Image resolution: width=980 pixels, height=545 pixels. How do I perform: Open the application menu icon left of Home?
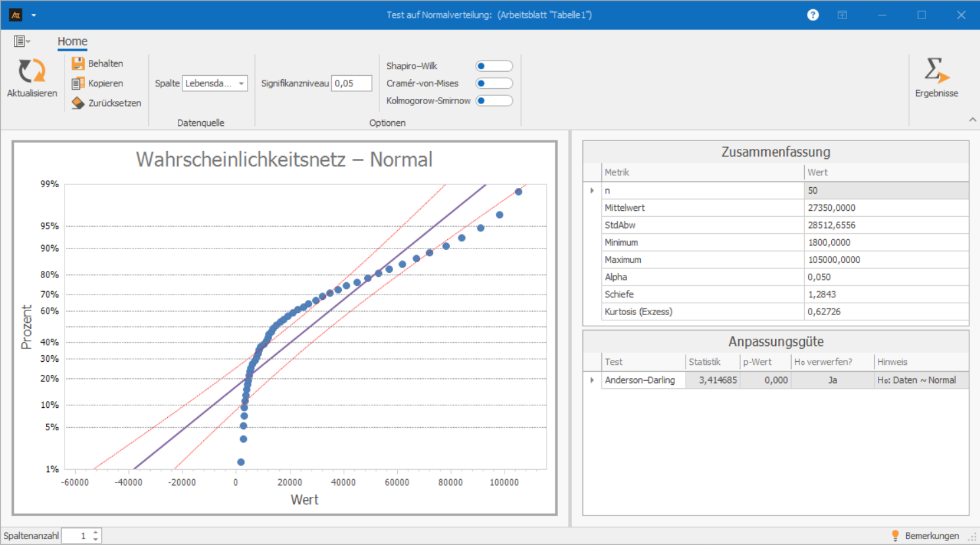tap(21, 42)
